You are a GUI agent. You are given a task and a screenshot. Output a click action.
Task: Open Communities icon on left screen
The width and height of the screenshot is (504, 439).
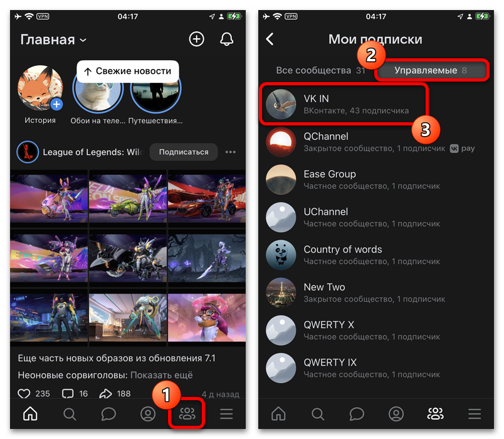click(187, 414)
